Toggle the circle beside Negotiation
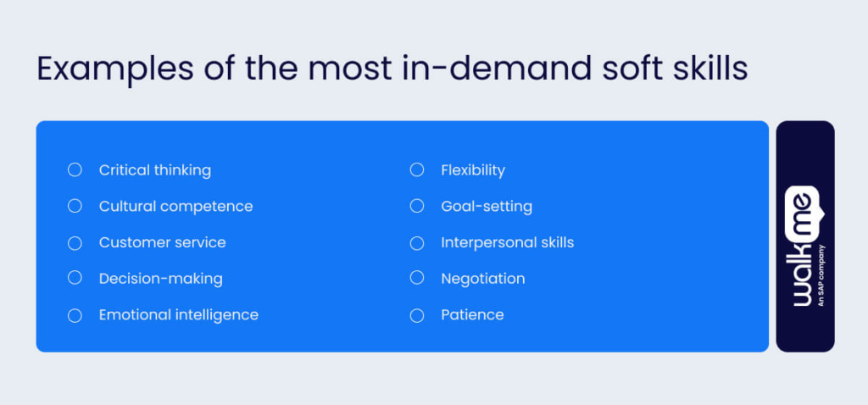Image resolution: width=868 pixels, height=405 pixels. 416,278
